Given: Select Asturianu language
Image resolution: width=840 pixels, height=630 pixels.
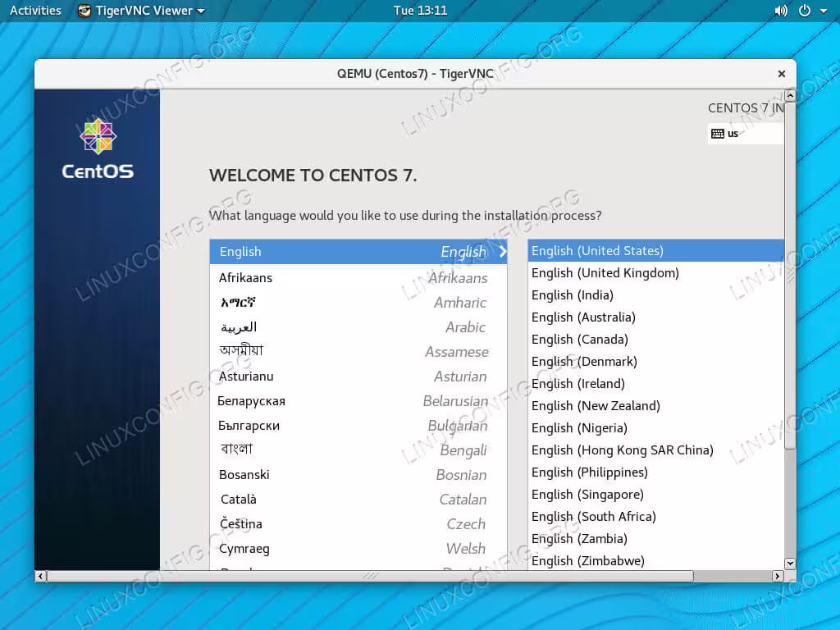Looking at the screenshot, I should 358,377.
